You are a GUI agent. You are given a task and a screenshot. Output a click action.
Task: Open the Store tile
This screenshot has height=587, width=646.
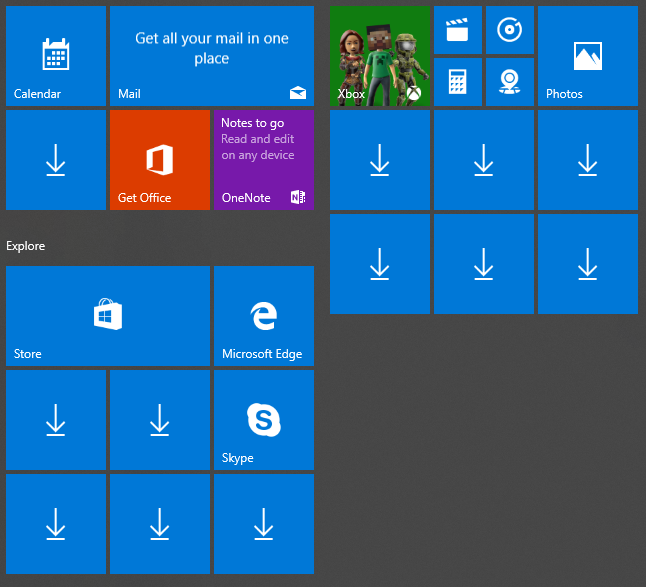pyautogui.click(x=108, y=316)
